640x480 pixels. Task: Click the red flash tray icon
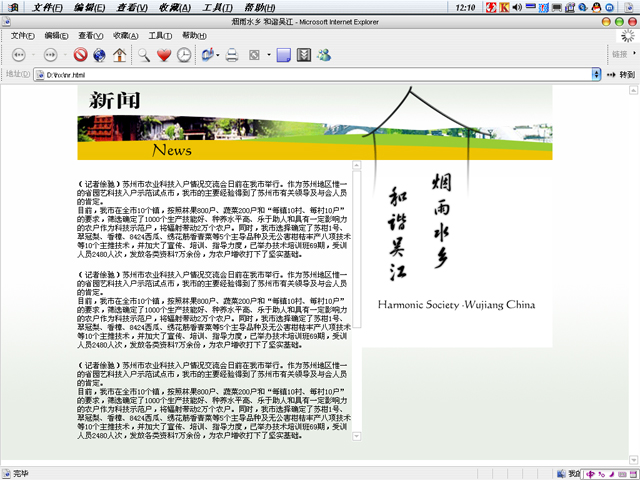[491, 7]
